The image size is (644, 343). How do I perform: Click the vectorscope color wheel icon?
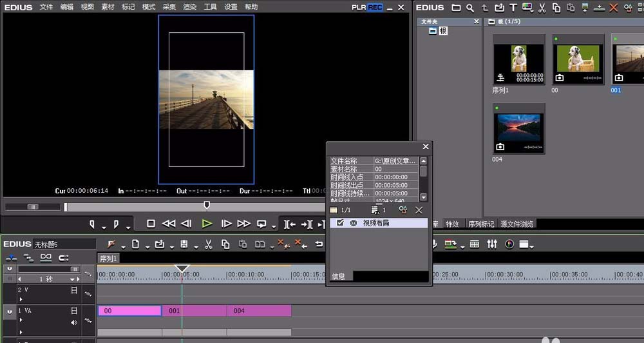point(509,244)
